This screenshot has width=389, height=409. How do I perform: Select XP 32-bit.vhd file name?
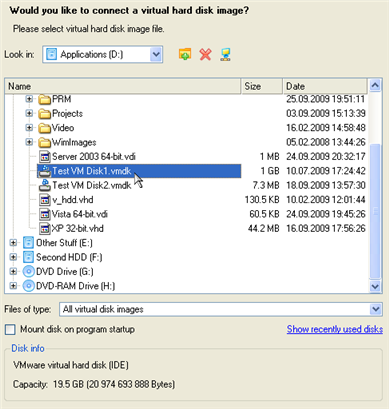pyautogui.click(x=78, y=229)
